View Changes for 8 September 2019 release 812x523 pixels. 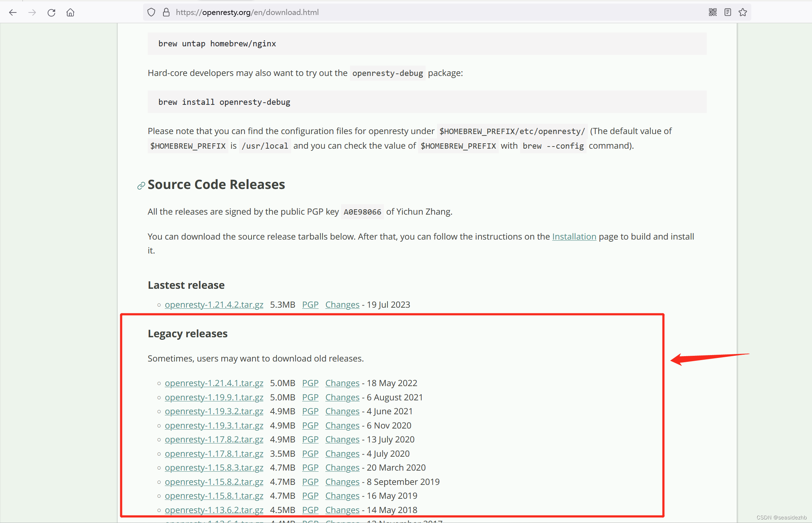click(342, 482)
